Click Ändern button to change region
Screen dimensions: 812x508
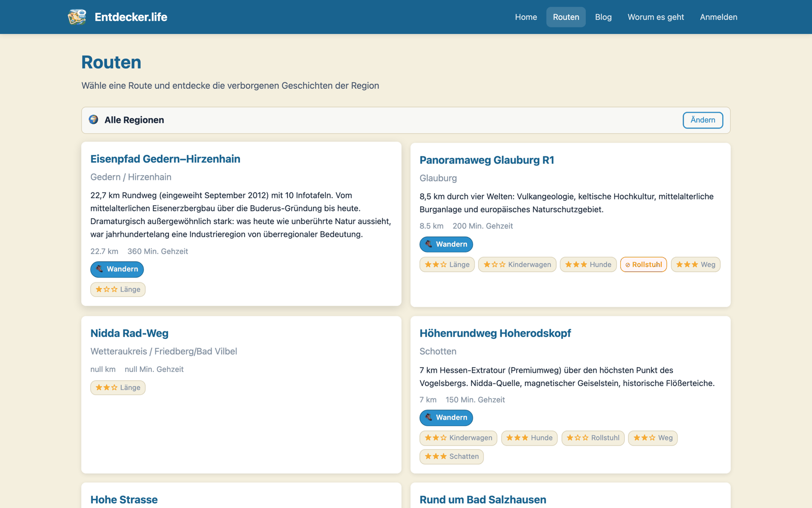tap(703, 120)
